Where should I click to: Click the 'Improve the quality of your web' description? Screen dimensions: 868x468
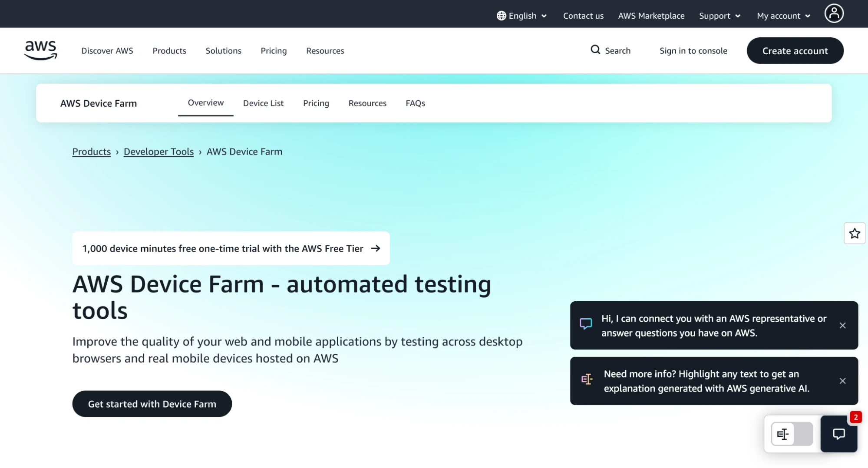[297, 350]
